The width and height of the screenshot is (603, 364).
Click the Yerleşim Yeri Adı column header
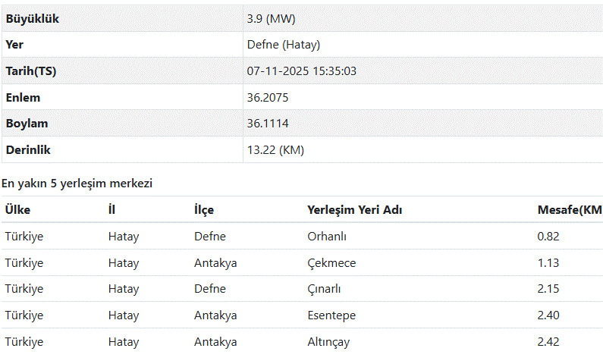(x=354, y=210)
